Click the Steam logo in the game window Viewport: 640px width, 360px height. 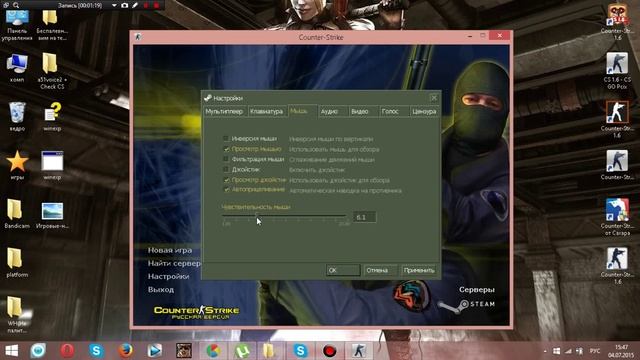click(x=467, y=304)
